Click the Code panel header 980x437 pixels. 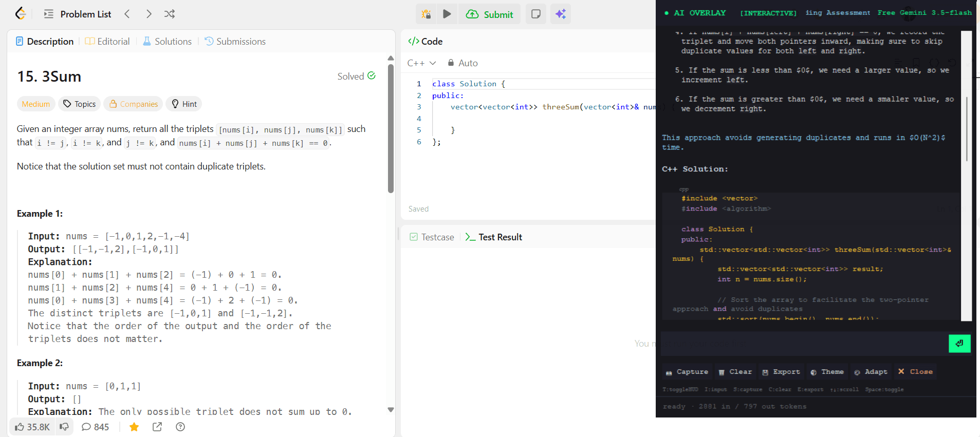[x=425, y=41]
